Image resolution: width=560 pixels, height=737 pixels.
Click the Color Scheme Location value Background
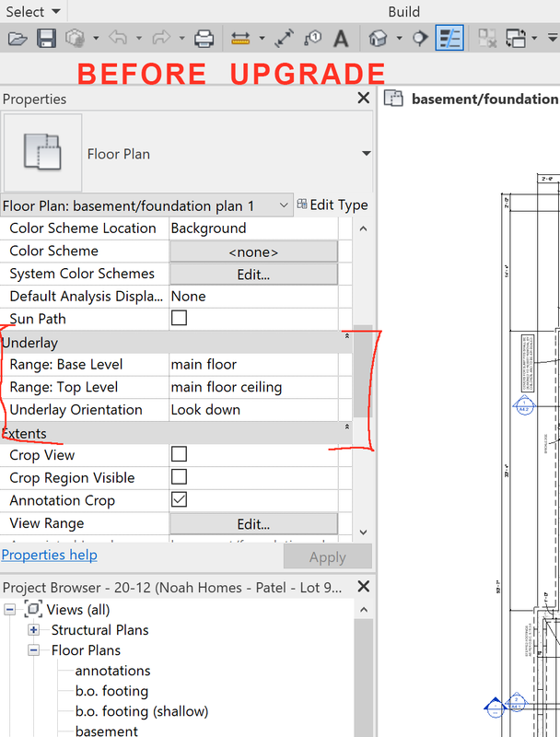[x=253, y=228]
